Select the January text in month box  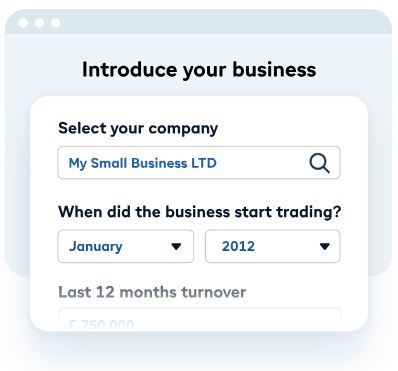point(96,247)
